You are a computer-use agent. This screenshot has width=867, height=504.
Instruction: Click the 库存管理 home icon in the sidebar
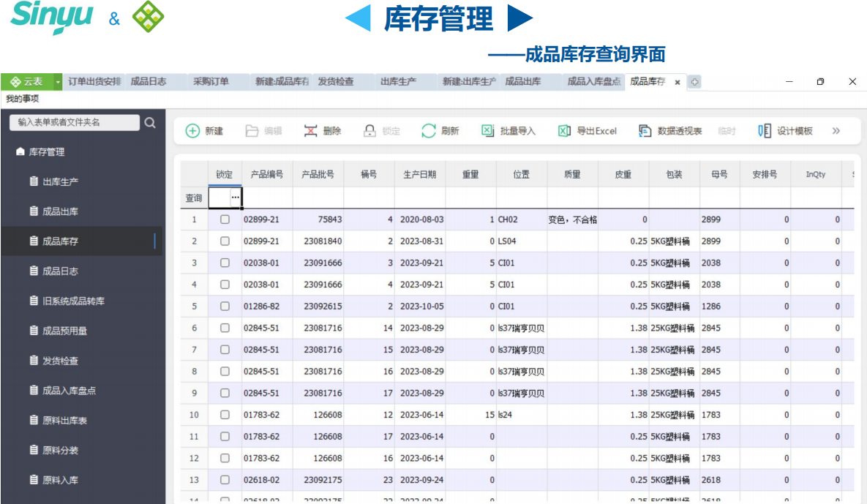pyautogui.click(x=20, y=151)
